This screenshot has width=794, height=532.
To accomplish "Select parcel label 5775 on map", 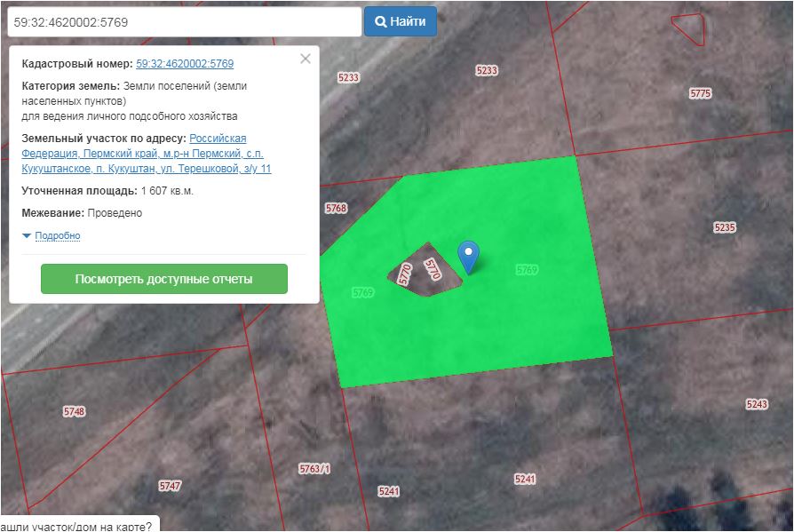I will click(701, 93).
